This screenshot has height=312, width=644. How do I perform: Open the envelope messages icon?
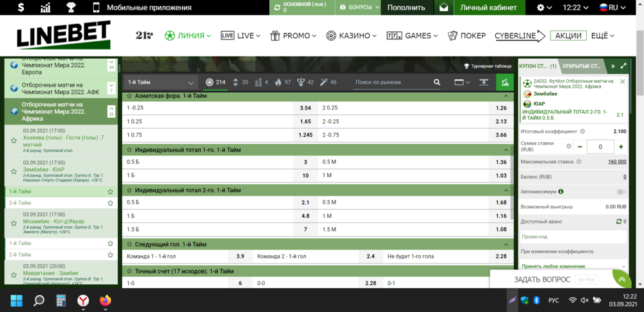(443, 7)
